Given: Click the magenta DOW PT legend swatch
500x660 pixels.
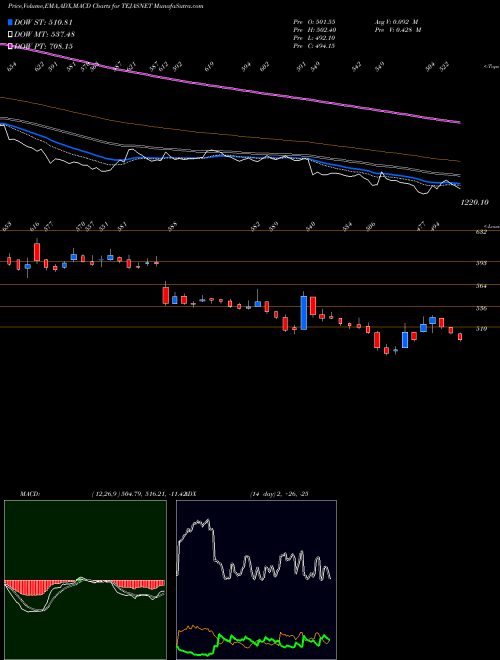Looking at the screenshot, I should pyautogui.click(x=10, y=46).
